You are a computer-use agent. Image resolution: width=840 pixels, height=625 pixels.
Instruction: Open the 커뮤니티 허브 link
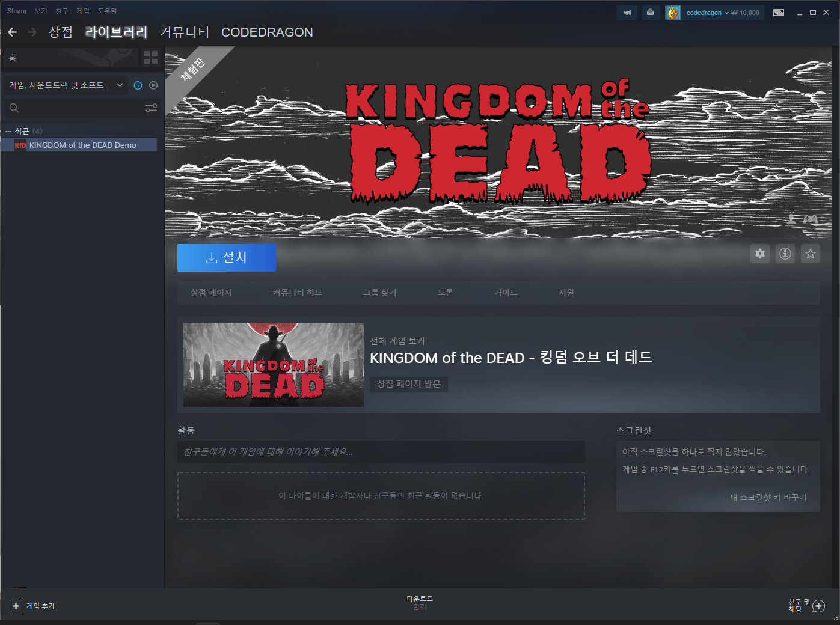(298, 293)
